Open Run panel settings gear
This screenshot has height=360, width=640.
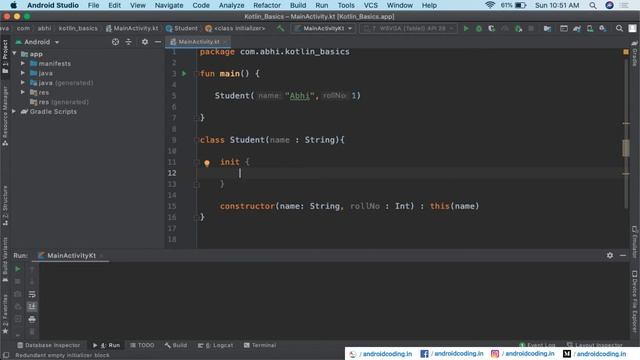coord(610,255)
